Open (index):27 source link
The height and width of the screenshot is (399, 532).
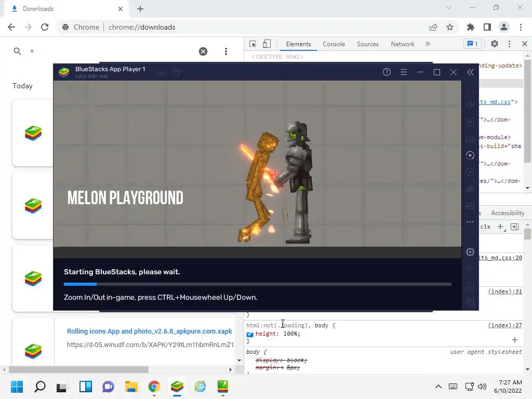click(505, 325)
